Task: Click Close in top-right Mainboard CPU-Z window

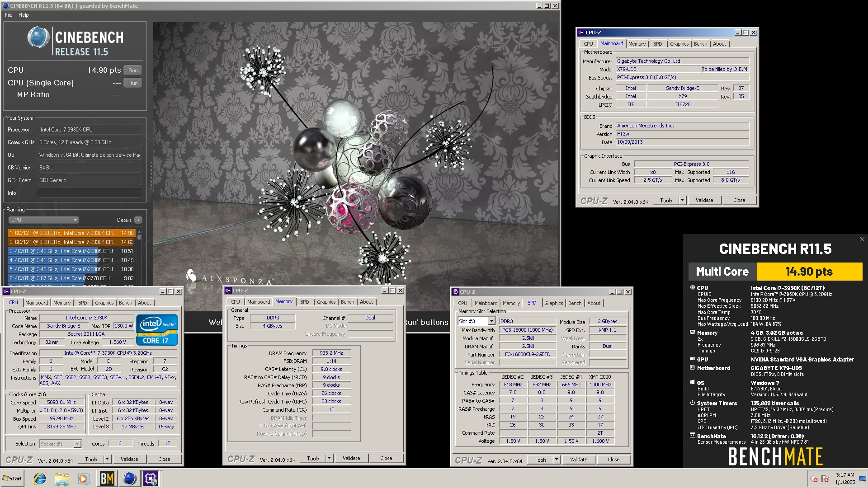Action: 739,200
